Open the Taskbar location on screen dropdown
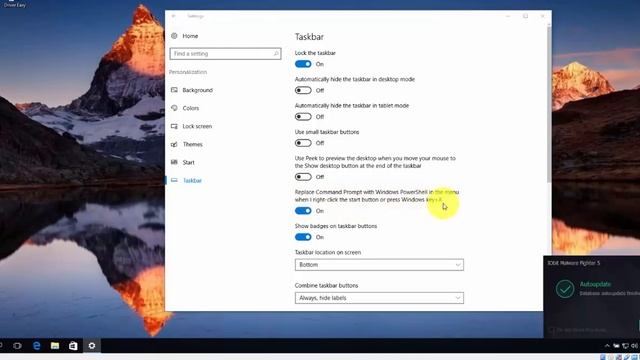This screenshot has height=360, width=640. pos(379,264)
